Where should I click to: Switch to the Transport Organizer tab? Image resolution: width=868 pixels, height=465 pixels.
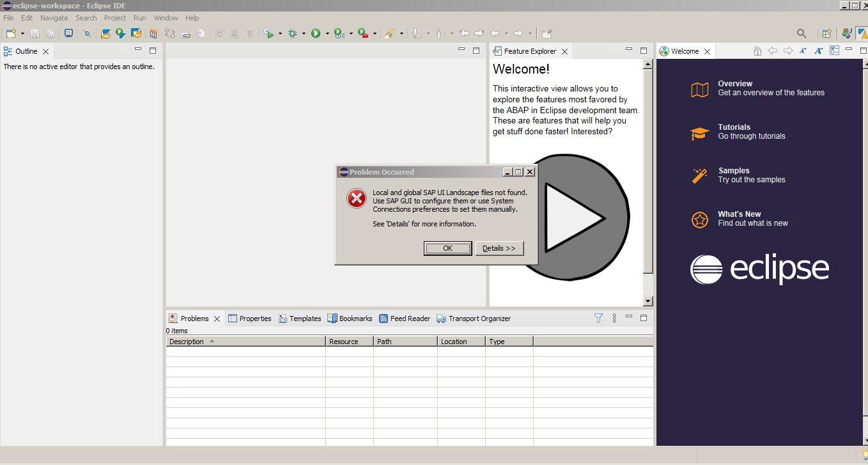(x=474, y=319)
